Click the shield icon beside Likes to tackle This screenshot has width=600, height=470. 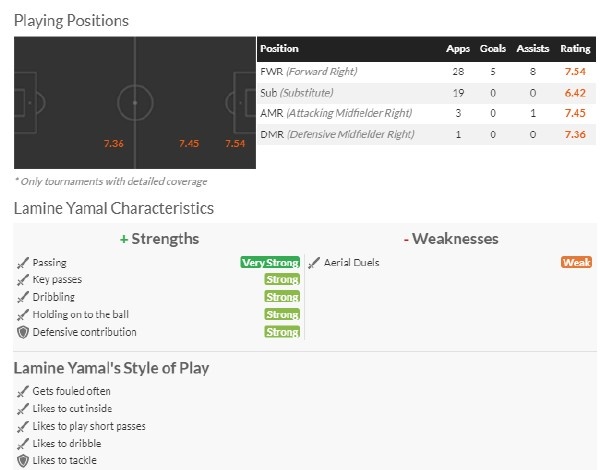pos(22,460)
